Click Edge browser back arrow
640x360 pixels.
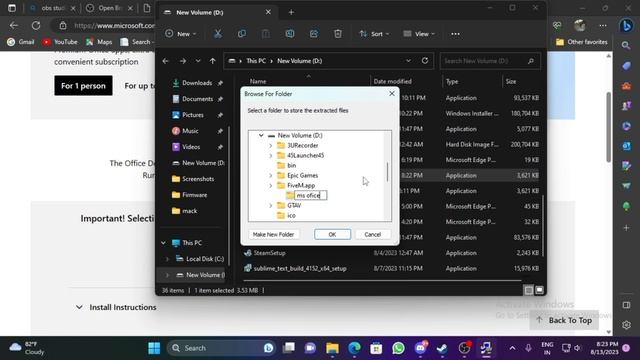pyautogui.click(x=14, y=25)
